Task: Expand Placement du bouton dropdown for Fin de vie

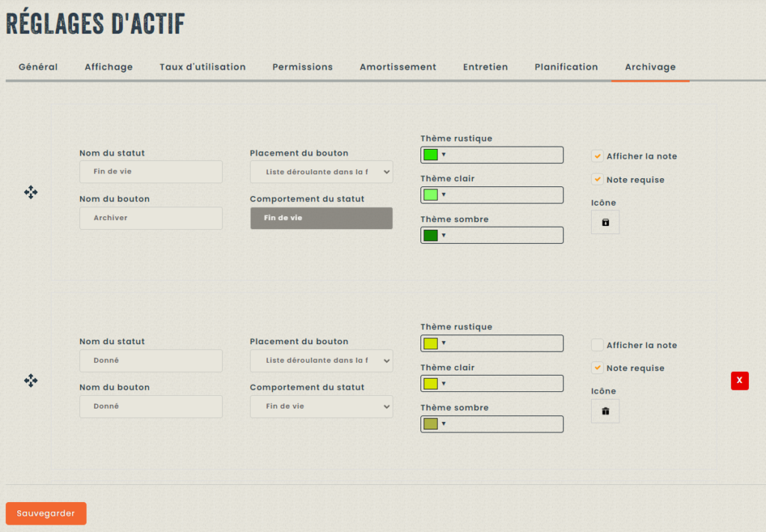Action: tap(321, 172)
